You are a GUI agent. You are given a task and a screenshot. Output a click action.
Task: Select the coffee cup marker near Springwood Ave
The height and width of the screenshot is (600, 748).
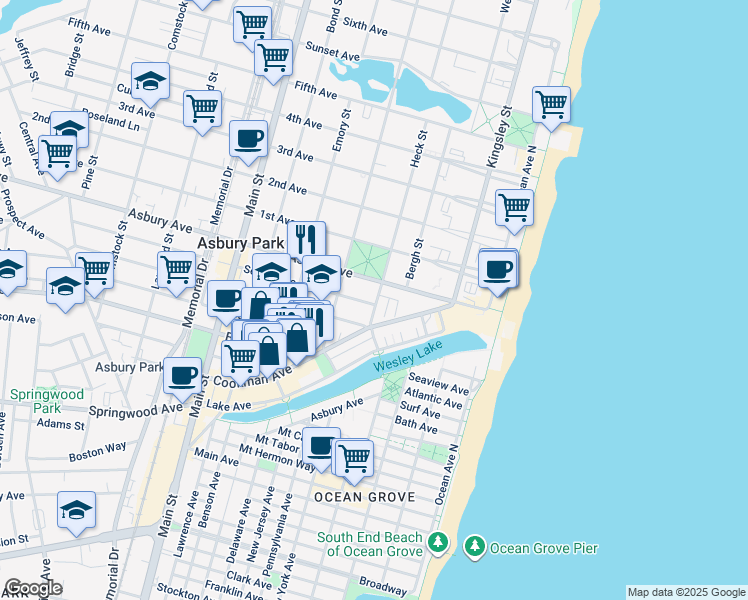point(182,375)
